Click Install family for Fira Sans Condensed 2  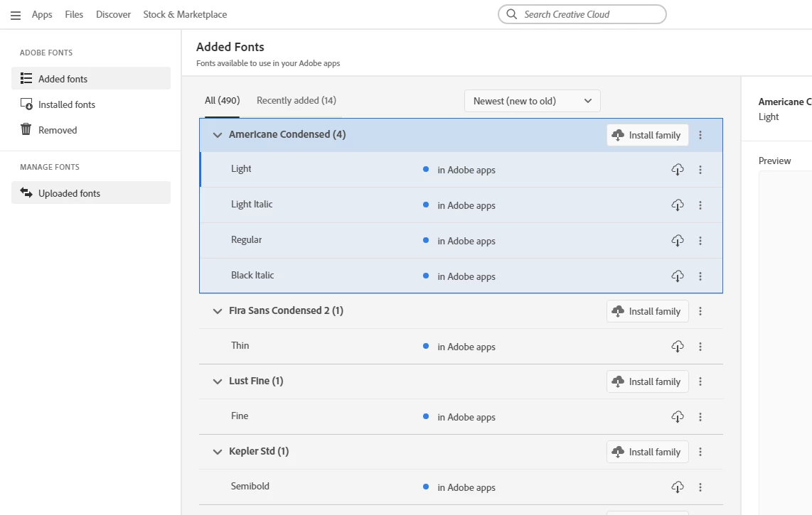coord(647,311)
